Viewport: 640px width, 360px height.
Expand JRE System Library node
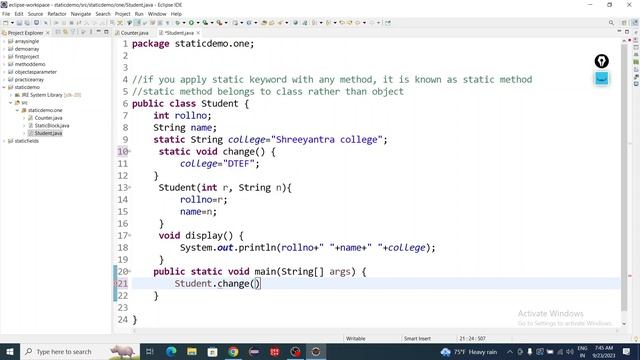pyautogui.click(x=11, y=95)
